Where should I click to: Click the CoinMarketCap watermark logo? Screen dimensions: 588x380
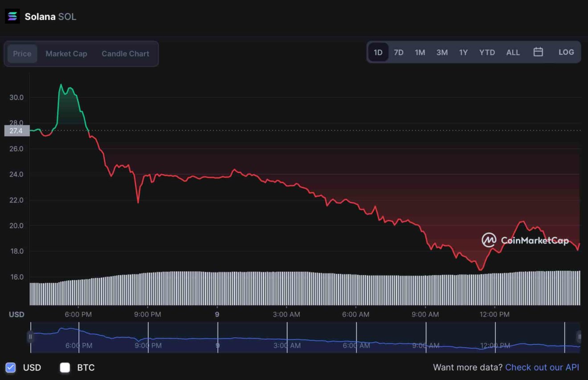[x=489, y=240]
